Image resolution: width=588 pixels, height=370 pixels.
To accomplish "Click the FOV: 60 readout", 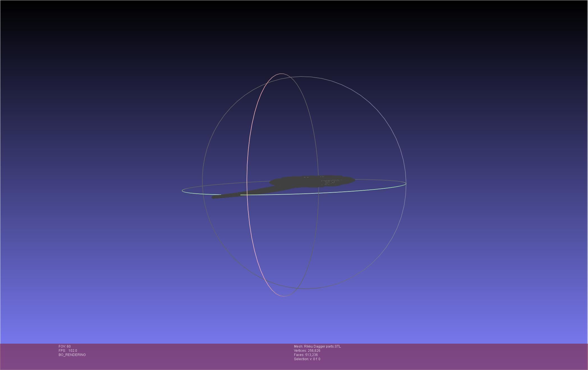I will click(x=65, y=346).
